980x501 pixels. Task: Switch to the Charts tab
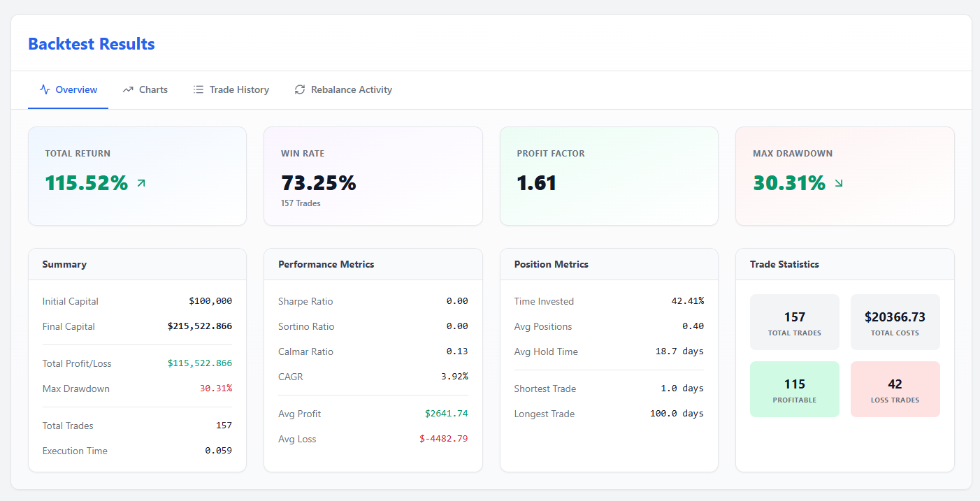pyautogui.click(x=145, y=89)
